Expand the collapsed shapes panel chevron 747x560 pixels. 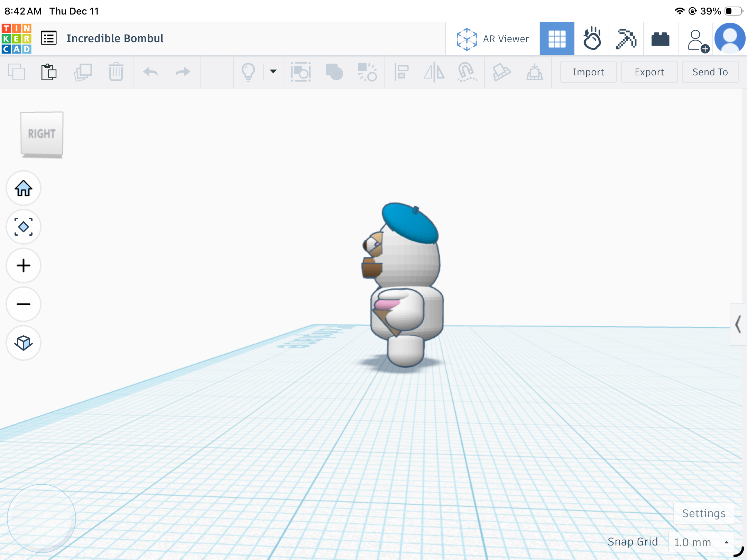[738, 324]
